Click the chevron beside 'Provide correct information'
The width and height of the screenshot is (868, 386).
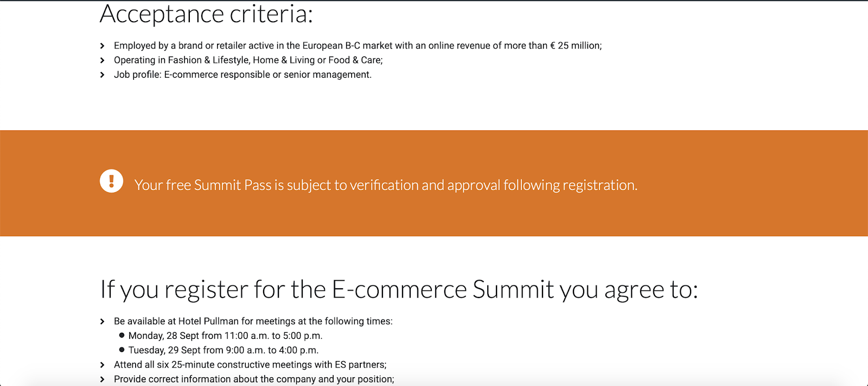tap(102, 379)
